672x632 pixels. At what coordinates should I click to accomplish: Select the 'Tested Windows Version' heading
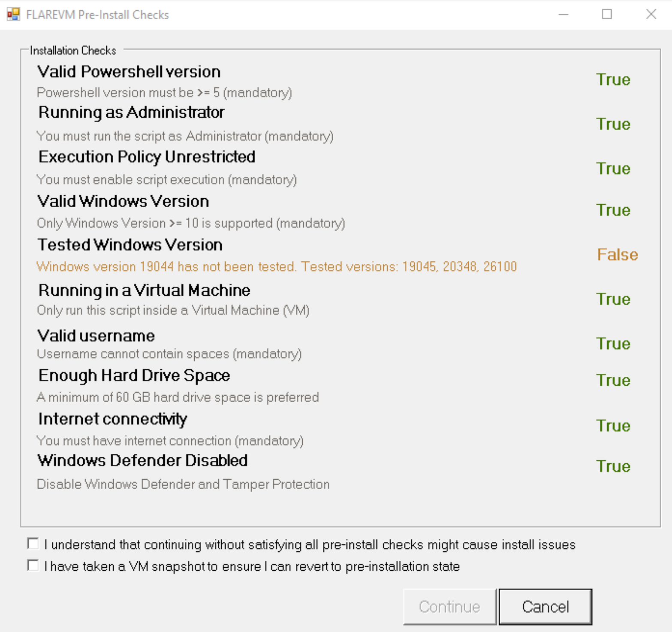click(x=130, y=245)
